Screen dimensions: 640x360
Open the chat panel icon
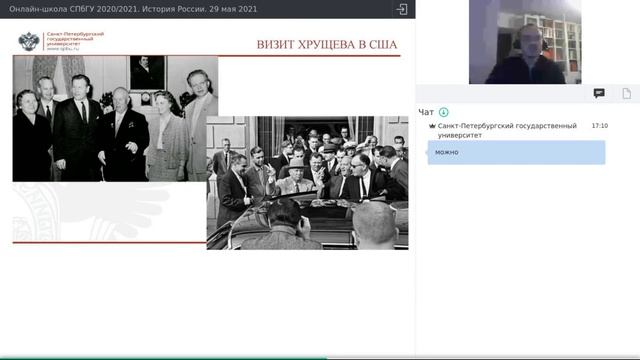click(x=599, y=93)
